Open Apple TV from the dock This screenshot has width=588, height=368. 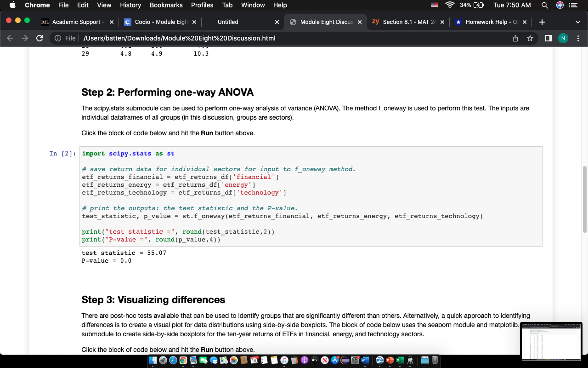(314, 360)
